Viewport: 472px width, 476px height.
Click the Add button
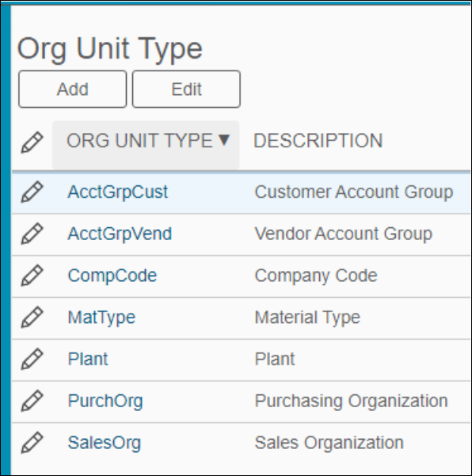point(73,89)
